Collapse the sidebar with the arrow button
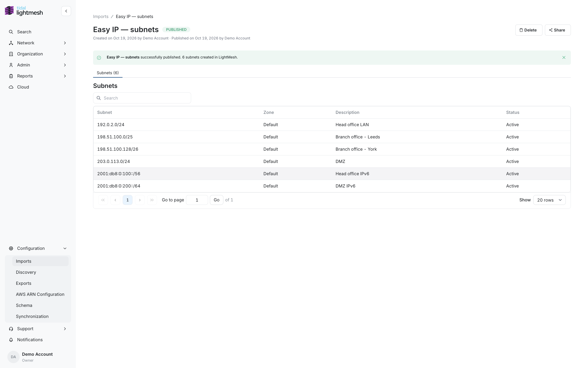Viewport: 588px width, 368px height. [x=66, y=11]
